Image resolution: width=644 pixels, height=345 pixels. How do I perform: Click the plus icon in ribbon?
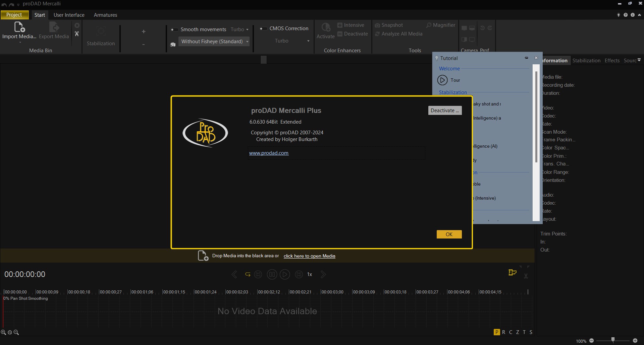click(x=144, y=31)
